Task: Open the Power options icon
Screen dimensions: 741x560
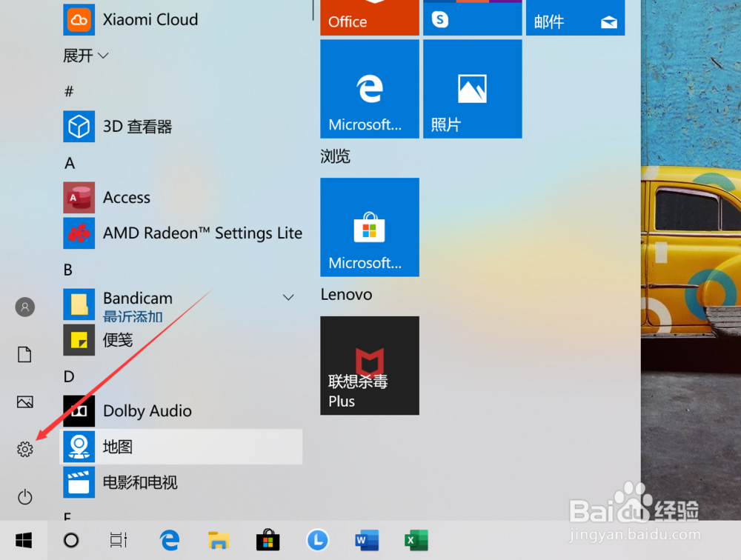Action: [x=25, y=497]
